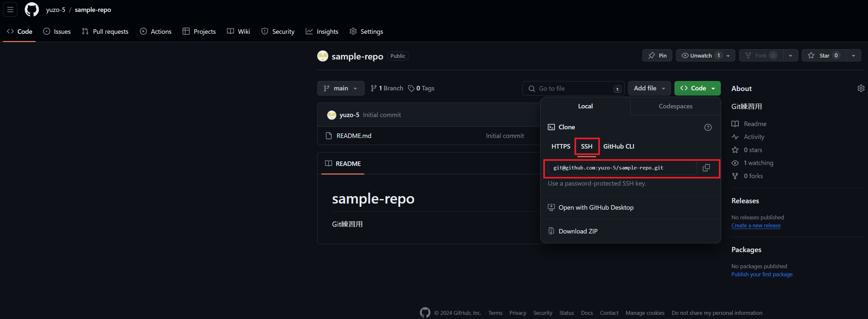Open the Packages section heading

point(746,250)
